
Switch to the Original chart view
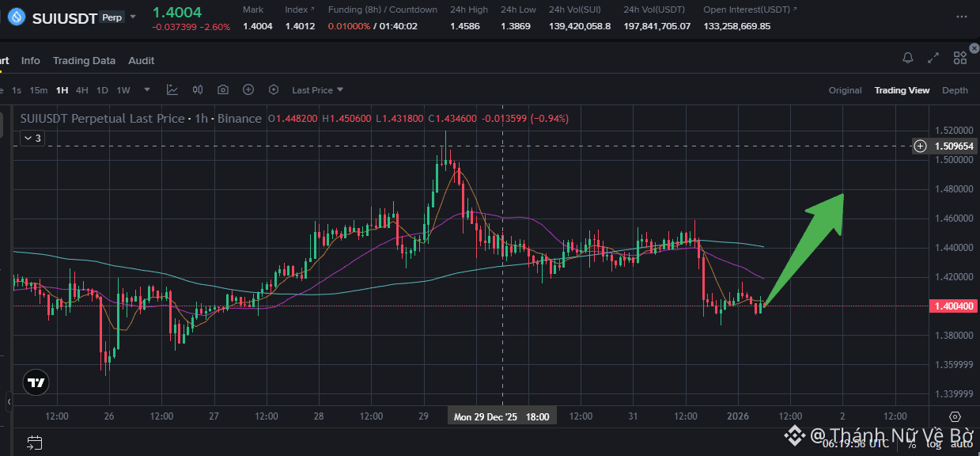(846, 90)
